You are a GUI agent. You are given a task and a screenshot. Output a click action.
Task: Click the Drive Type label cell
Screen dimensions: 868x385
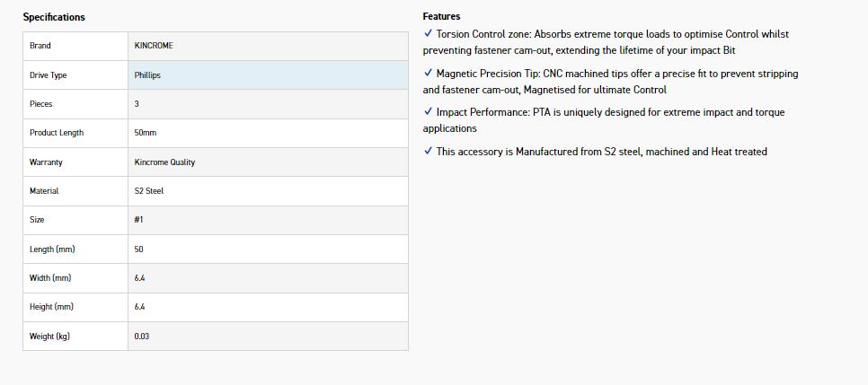coord(75,75)
